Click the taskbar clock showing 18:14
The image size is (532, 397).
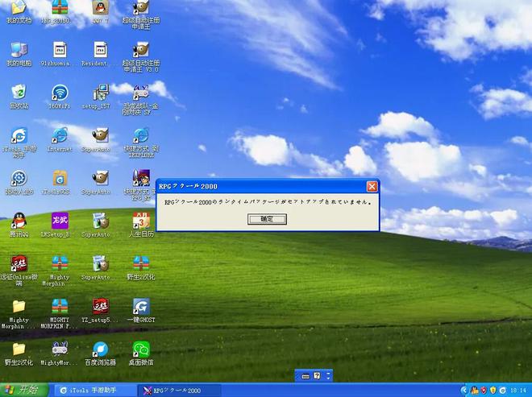(518, 391)
